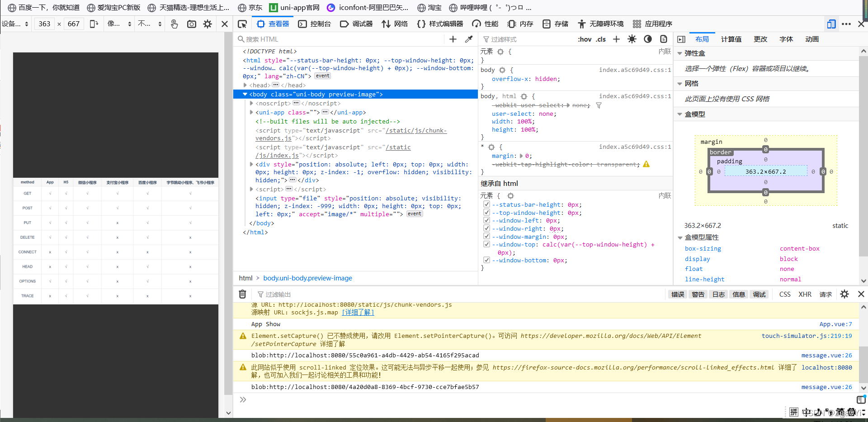Screen dimensions: 868x422
Task: Open the touch-simulator.js:219:19 link
Action: click(x=807, y=336)
